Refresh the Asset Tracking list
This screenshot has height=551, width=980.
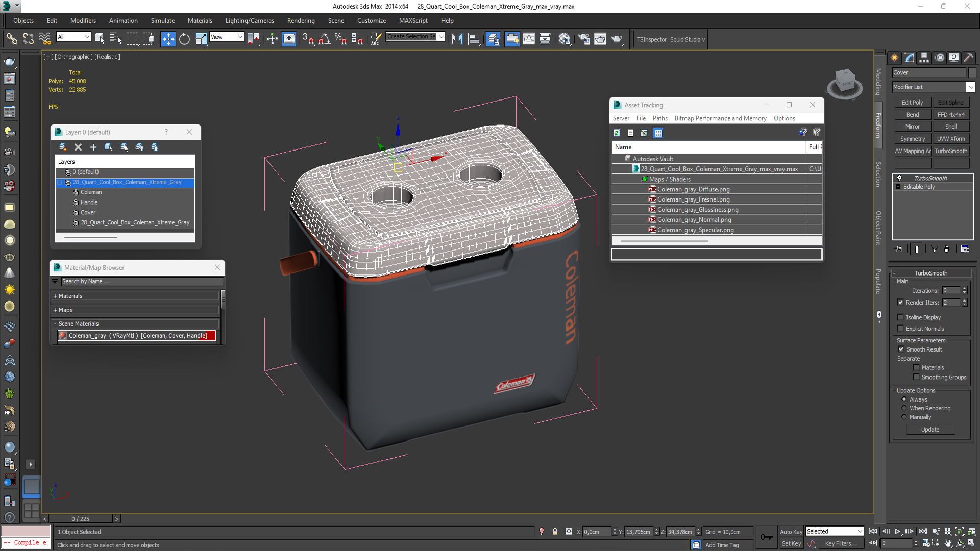(x=617, y=133)
